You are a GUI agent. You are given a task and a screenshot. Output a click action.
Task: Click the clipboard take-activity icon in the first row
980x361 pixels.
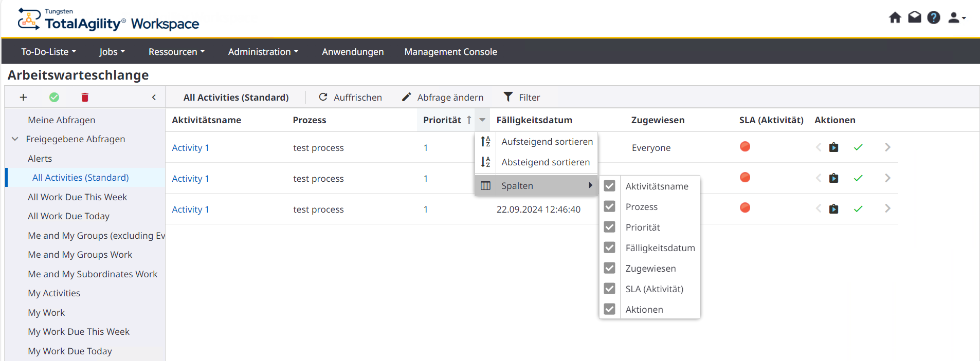(x=833, y=148)
